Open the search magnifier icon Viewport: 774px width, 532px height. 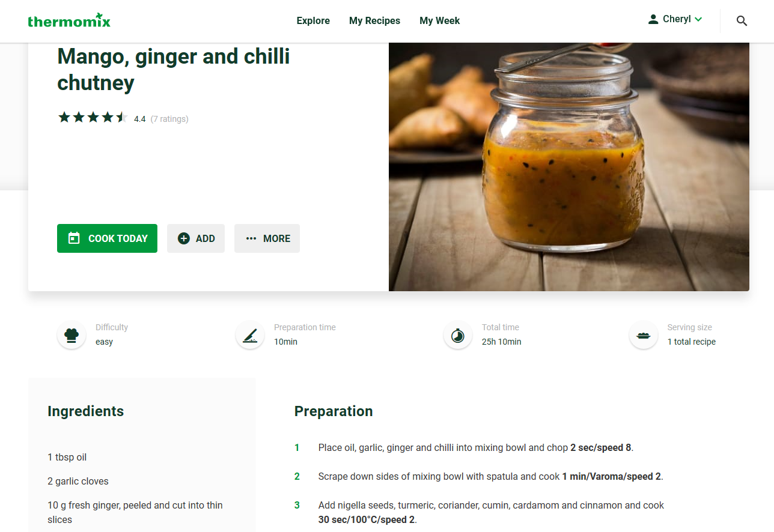(742, 21)
